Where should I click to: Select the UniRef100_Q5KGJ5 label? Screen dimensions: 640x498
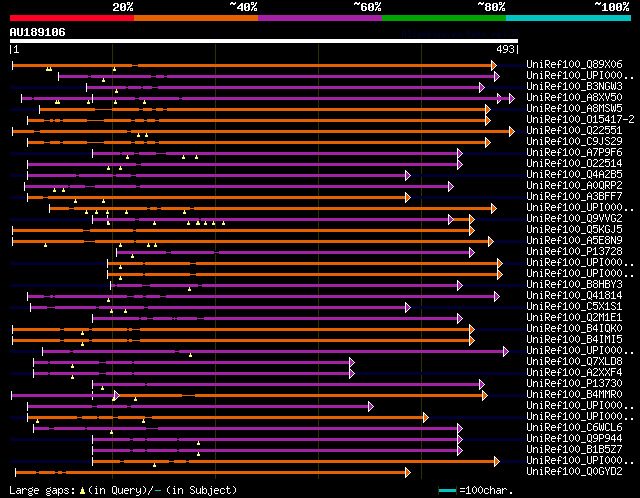574,229
